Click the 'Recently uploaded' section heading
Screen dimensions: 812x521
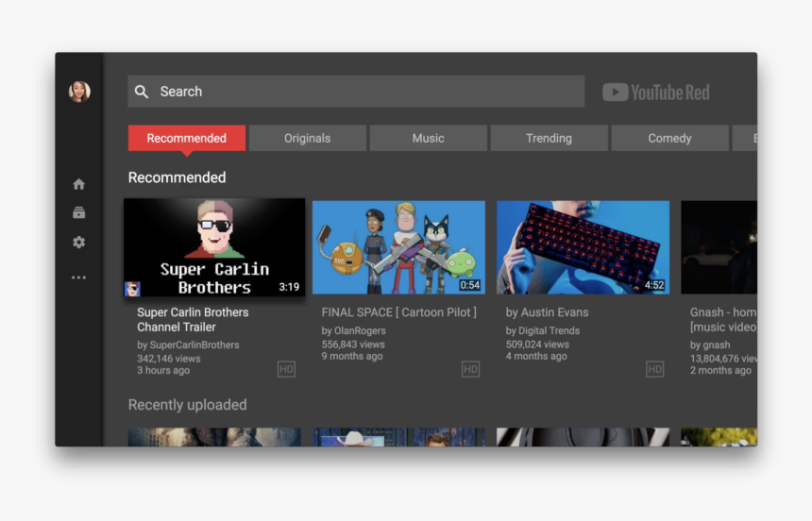(188, 405)
